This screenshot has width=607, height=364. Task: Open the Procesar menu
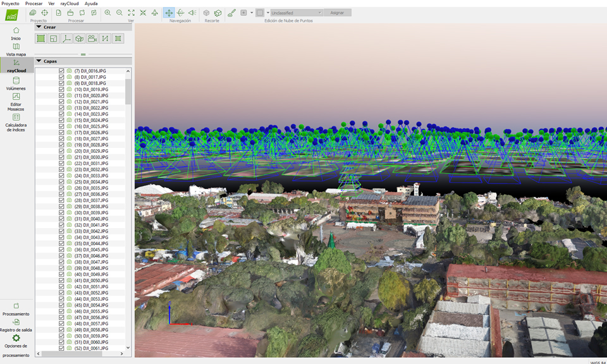[x=34, y=3]
